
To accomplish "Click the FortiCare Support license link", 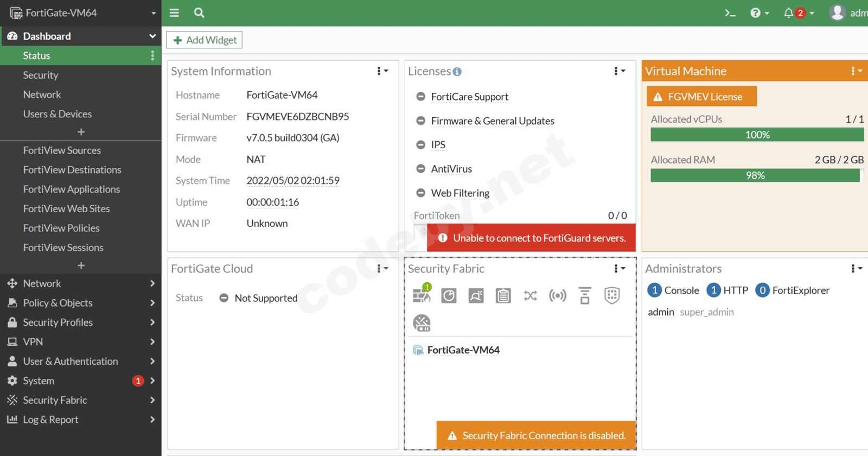I will (x=470, y=97).
